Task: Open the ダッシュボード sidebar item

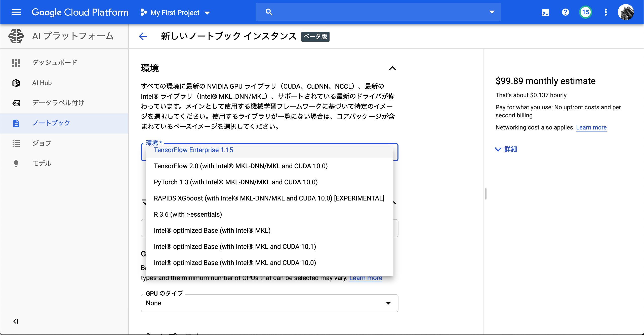Action: (x=54, y=62)
